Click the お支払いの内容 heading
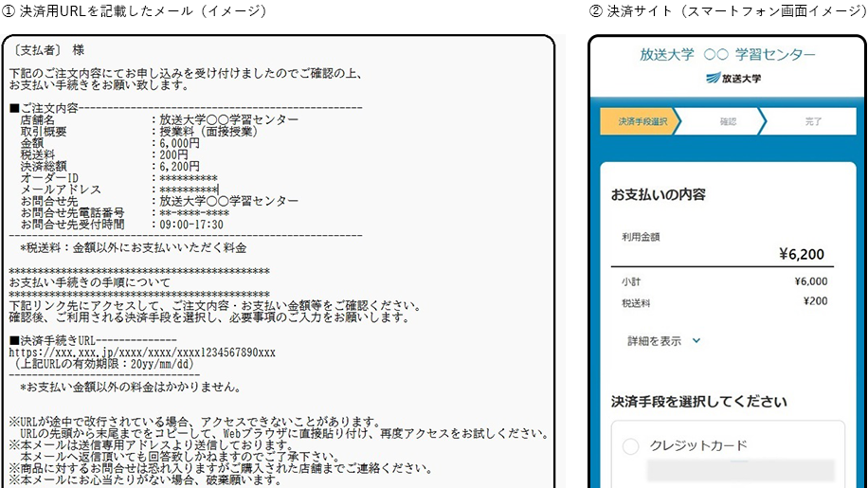 click(x=658, y=194)
